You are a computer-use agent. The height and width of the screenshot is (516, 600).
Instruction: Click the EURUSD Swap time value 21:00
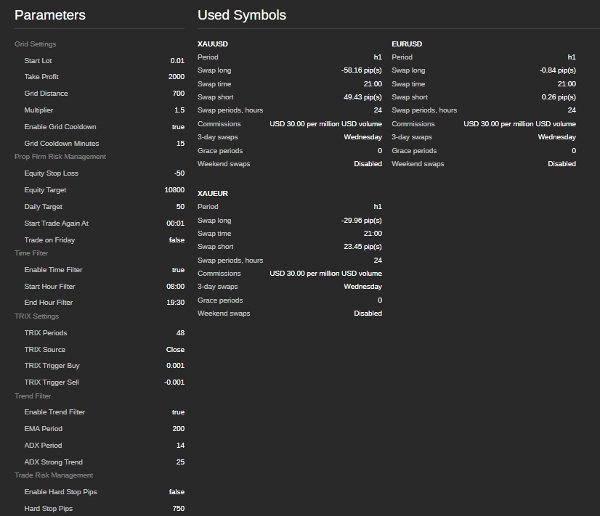tap(567, 84)
